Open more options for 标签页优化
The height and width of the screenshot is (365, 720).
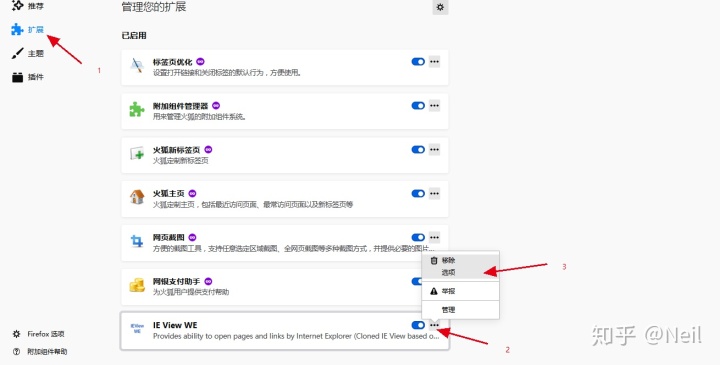(x=434, y=62)
